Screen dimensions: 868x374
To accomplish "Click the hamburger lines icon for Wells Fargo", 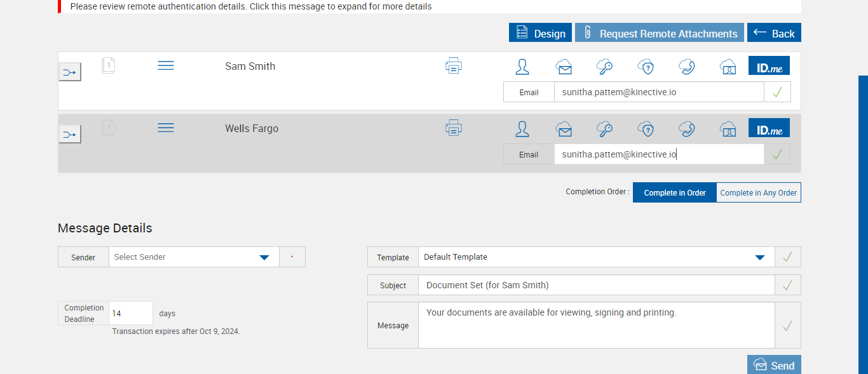I will click(166, 128).
